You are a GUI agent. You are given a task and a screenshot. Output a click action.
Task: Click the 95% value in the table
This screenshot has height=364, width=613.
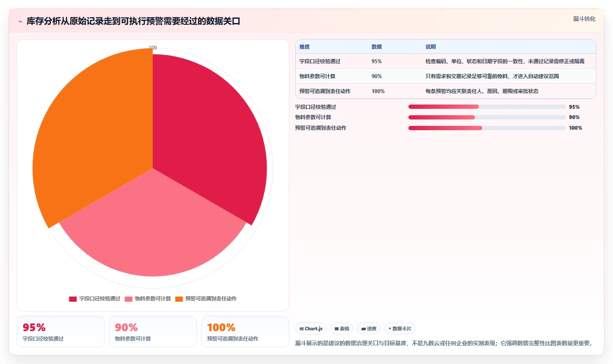377,61
